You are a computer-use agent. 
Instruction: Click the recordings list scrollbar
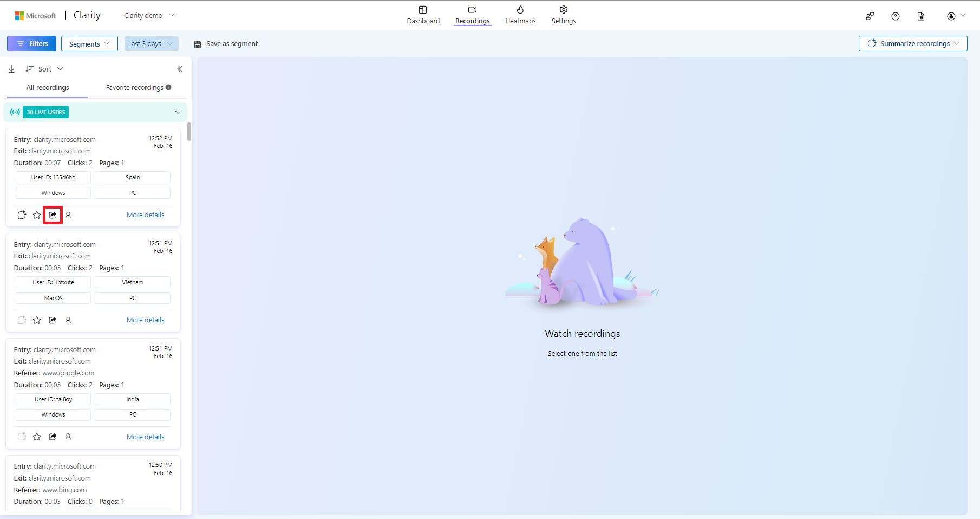point(189,132)
